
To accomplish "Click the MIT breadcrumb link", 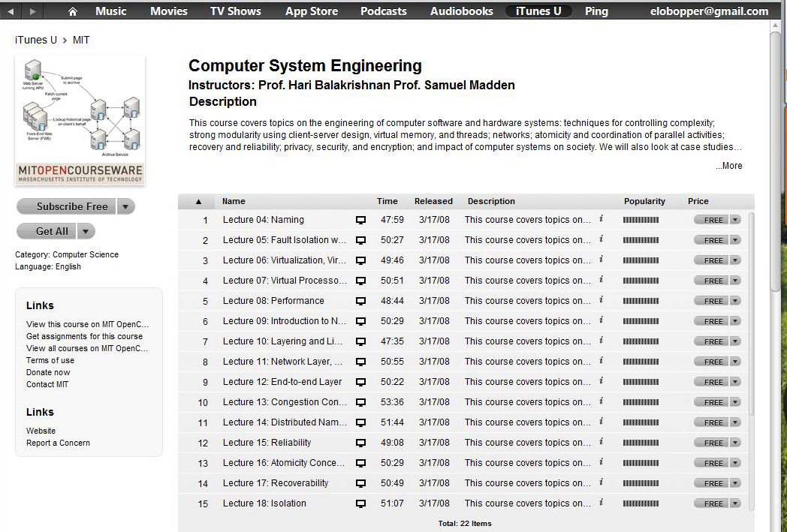I will [81, 40].
